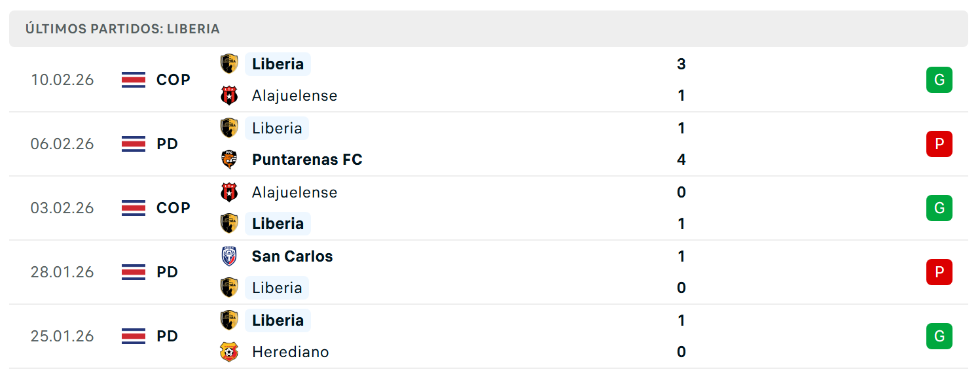This screenshot has height=380, width=980.
Task: Click the green G badge for 25.01.26
Action: pyautogui.click(x=939, y=336)
